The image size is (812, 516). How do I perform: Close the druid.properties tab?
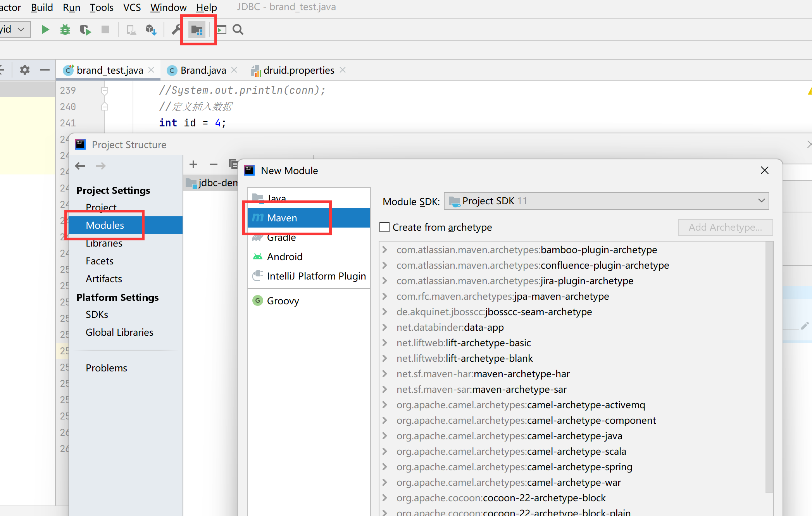343,70
